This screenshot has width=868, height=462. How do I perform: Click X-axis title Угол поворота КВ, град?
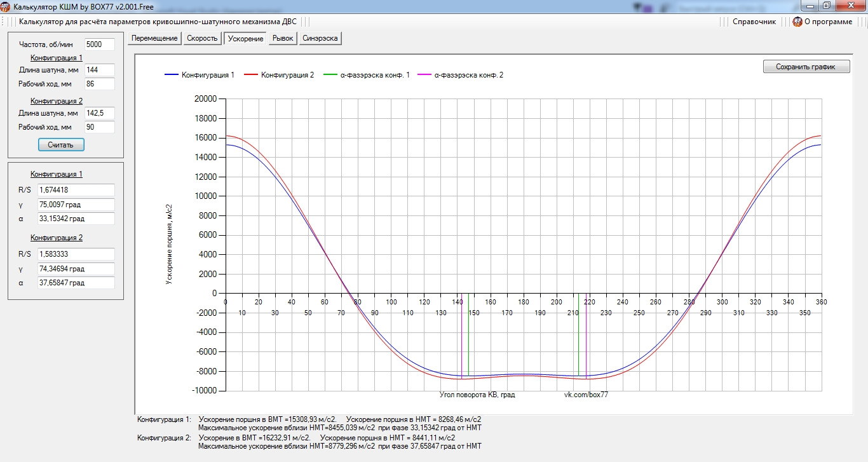coord(477,395)
